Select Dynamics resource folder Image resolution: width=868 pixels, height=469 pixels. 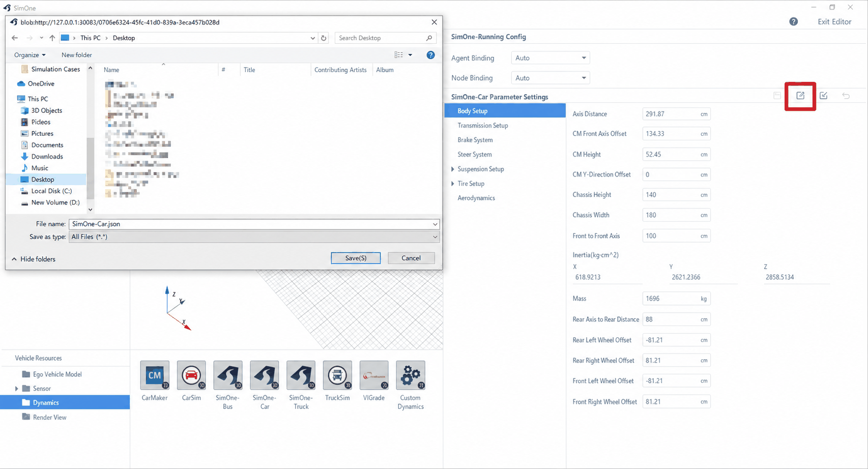pos(65,402)
